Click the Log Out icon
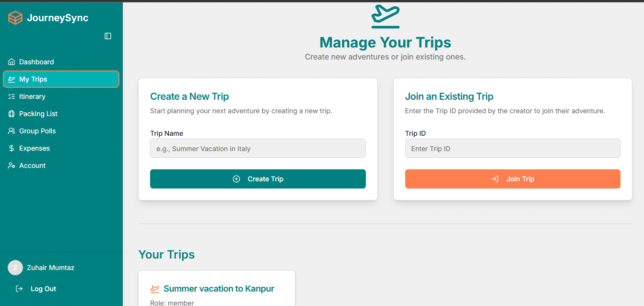This screenshot has height=306, width=644. (x=19, y=289)
